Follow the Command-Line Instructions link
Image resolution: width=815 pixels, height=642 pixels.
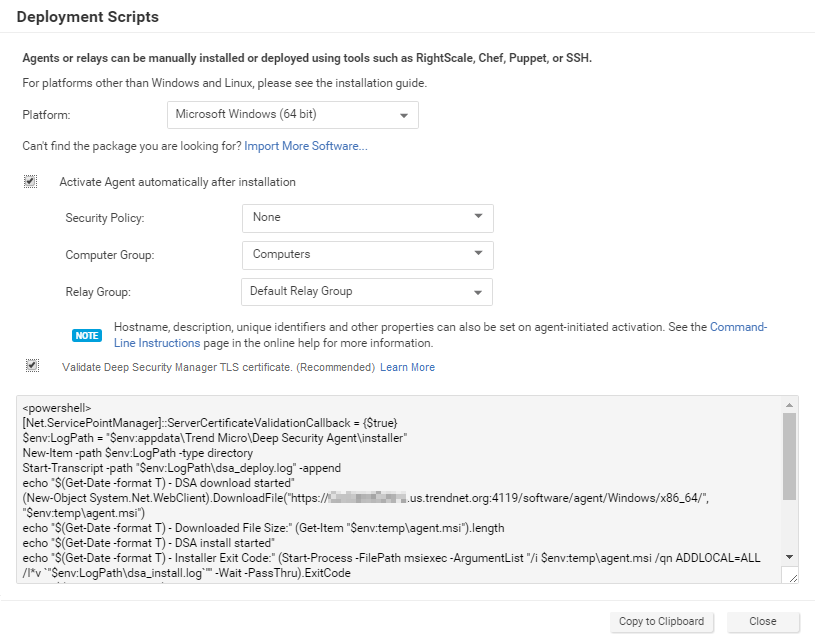[x=738, y=327]
